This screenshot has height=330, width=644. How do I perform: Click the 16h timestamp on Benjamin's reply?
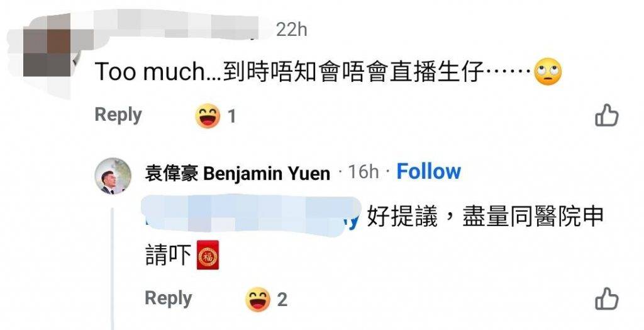[364, 171]
